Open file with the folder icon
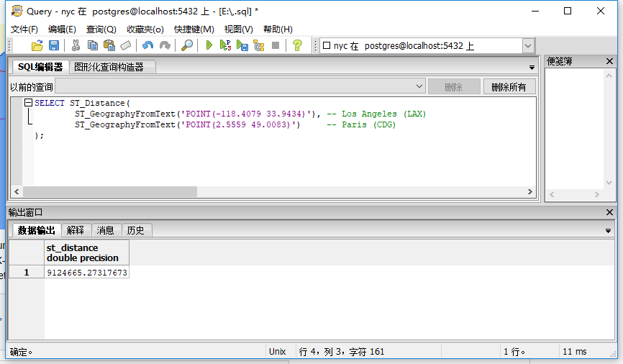Image resolution: width=623 pixels, height=364 pixels. point(37,46)
